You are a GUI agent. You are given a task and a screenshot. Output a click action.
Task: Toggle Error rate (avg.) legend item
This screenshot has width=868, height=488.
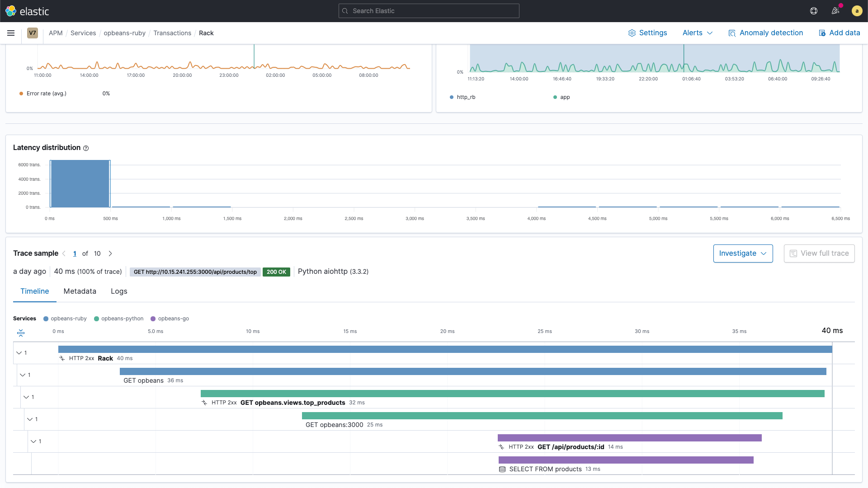pyautogui.click(x=46, y=94)
